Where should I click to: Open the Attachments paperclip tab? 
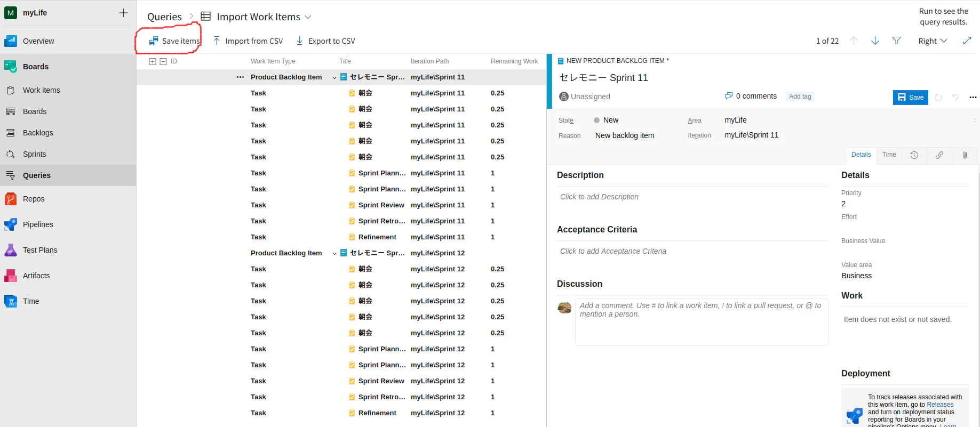[965, 155]
